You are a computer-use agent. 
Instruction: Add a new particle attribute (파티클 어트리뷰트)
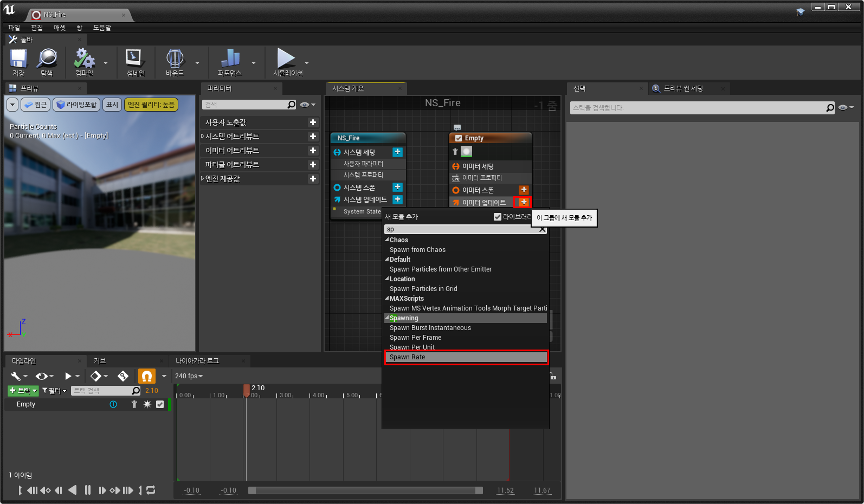pos(313,165)
